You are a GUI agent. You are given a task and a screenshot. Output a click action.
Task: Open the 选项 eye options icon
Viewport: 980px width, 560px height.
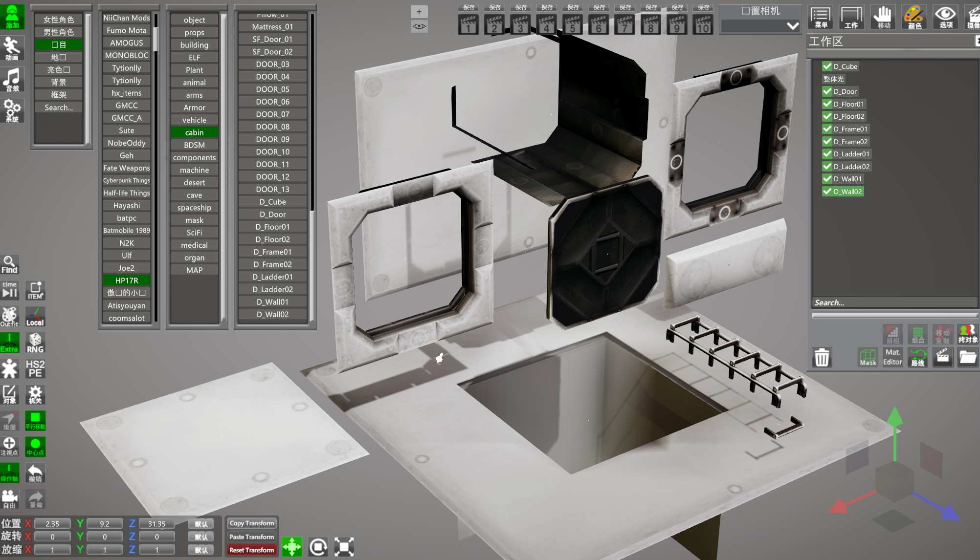point(946,17)
